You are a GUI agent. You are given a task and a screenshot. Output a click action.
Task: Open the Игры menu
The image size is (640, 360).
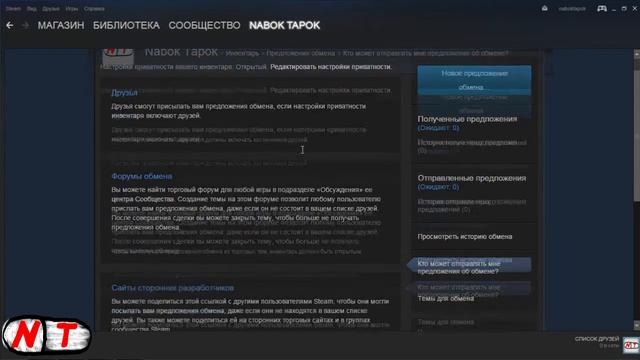point(72,9)
